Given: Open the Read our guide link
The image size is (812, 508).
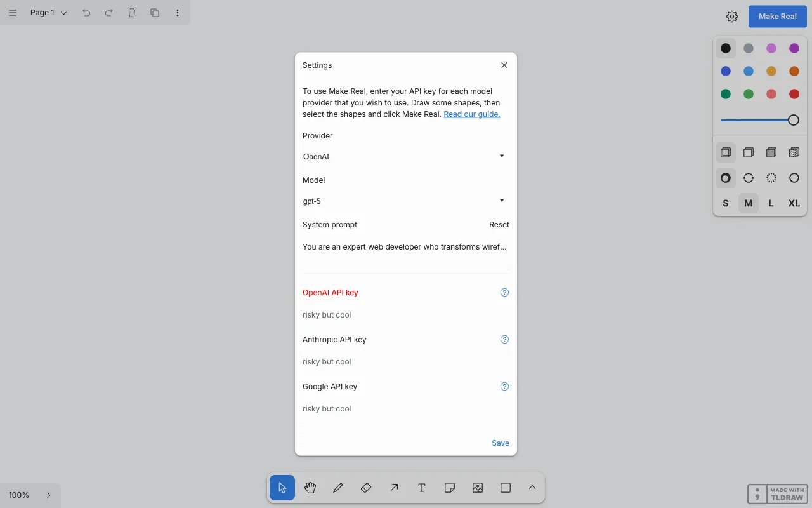Looking at the screenshot, I should 472,114.
